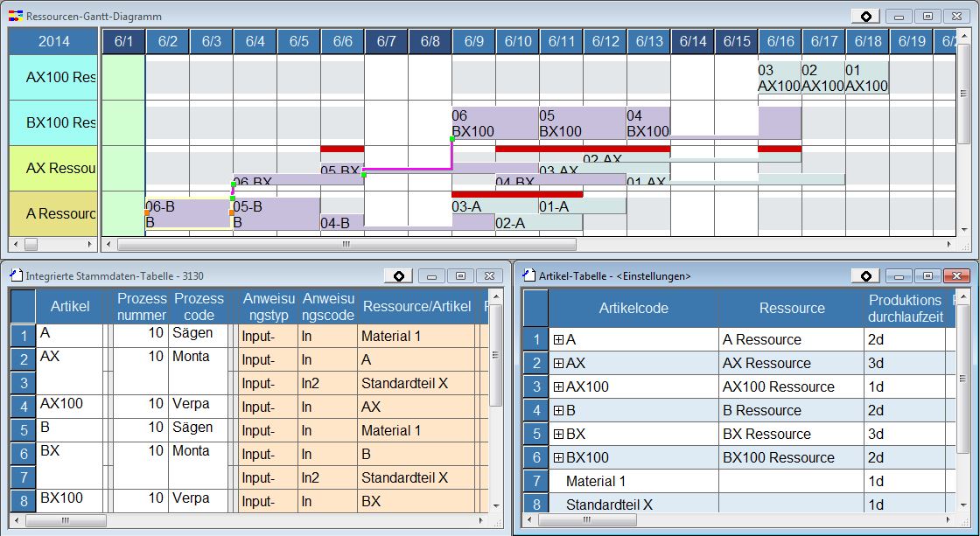
Task: Expand article A in Artikel-Tabelle
Action: point(558,340)
